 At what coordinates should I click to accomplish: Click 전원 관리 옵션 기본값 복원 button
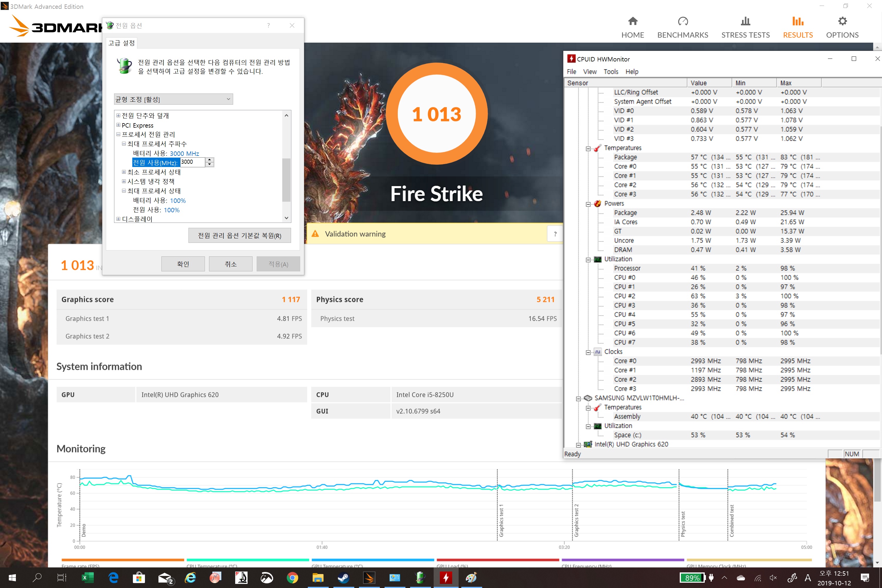pyautogui.click(x=239, y=235)
